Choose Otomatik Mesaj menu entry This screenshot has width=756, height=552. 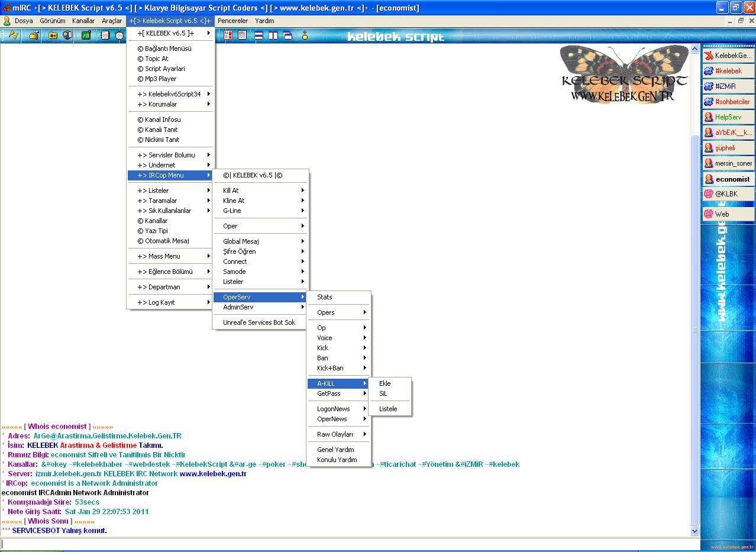[x=171, y=241]
